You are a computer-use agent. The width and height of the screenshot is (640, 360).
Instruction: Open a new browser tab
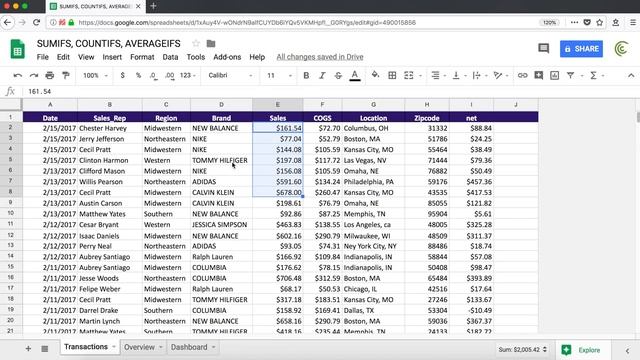point(153,6)
